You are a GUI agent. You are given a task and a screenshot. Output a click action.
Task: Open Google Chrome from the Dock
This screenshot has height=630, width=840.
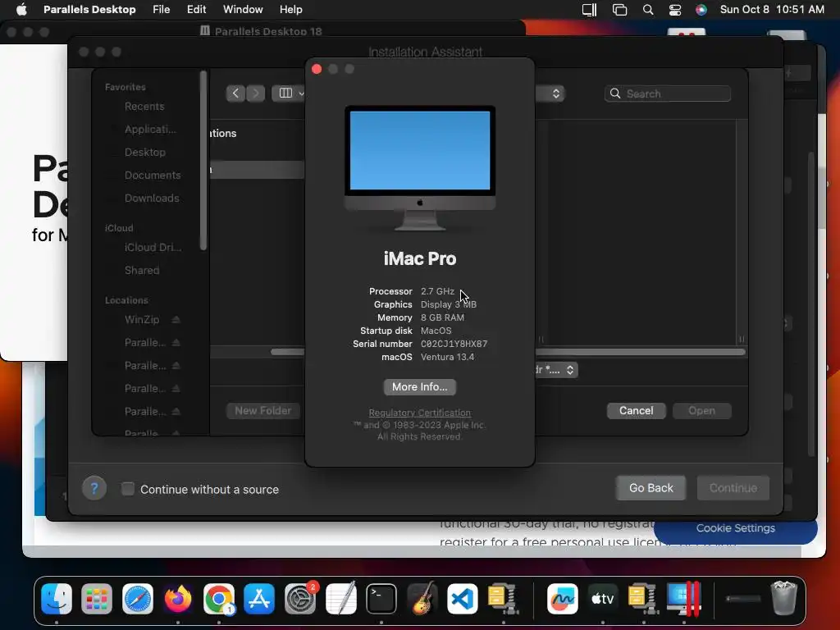(218, 598)
